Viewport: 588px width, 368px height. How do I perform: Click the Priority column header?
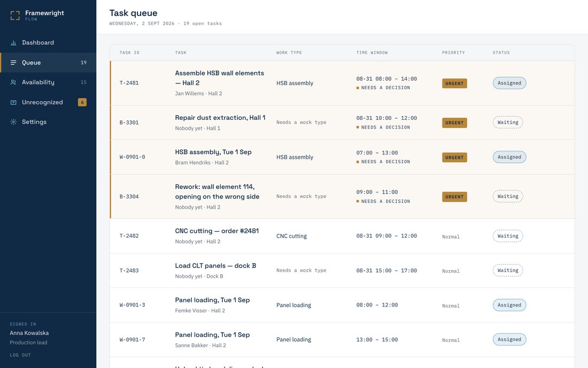[x=453, y=52]
